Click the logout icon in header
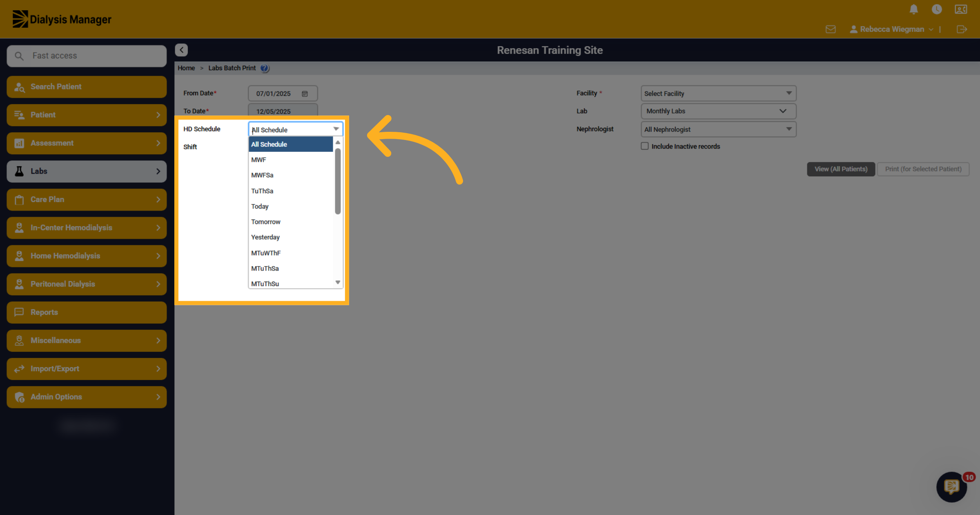Viewport: 980px width, 515px height. click(x=962, y=29)
